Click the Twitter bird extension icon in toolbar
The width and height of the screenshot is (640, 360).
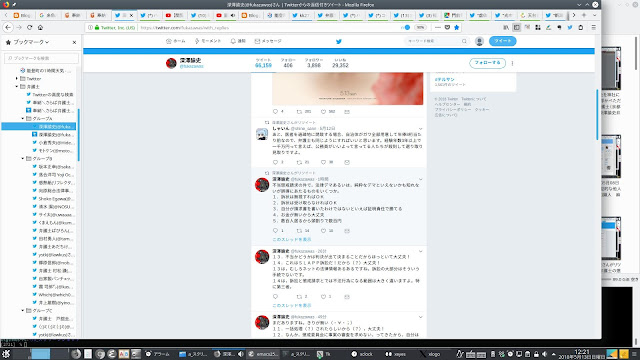pyautogui.click(x=570, y=27)
